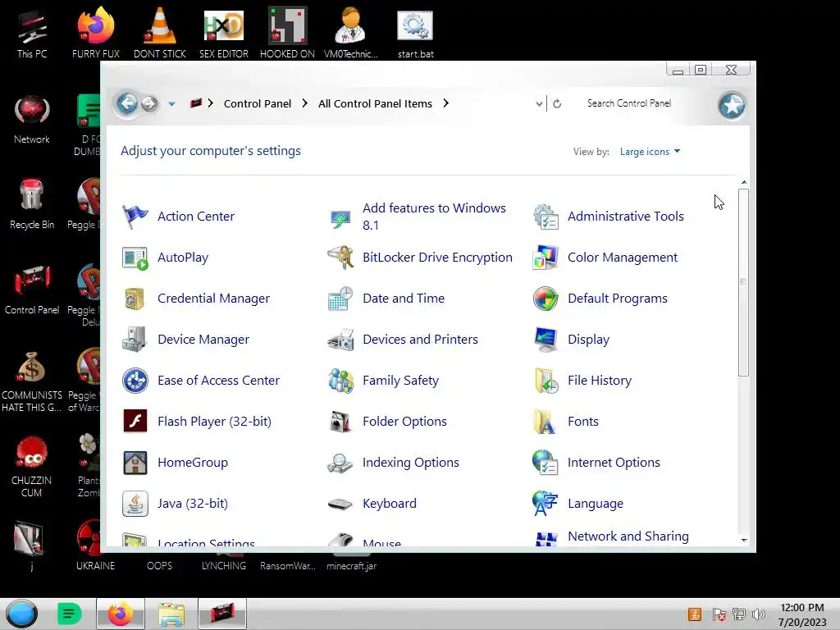Open the Folder Options icon
The height and width of the screenshot is (630, 840).
pyautogui.click(x=340, y=421)
